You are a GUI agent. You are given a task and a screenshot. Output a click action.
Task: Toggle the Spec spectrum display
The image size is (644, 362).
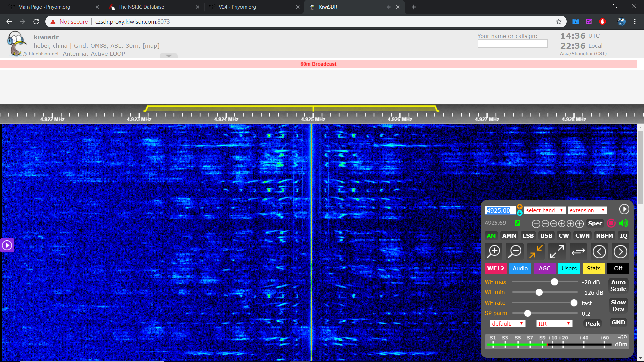point(595,223)
